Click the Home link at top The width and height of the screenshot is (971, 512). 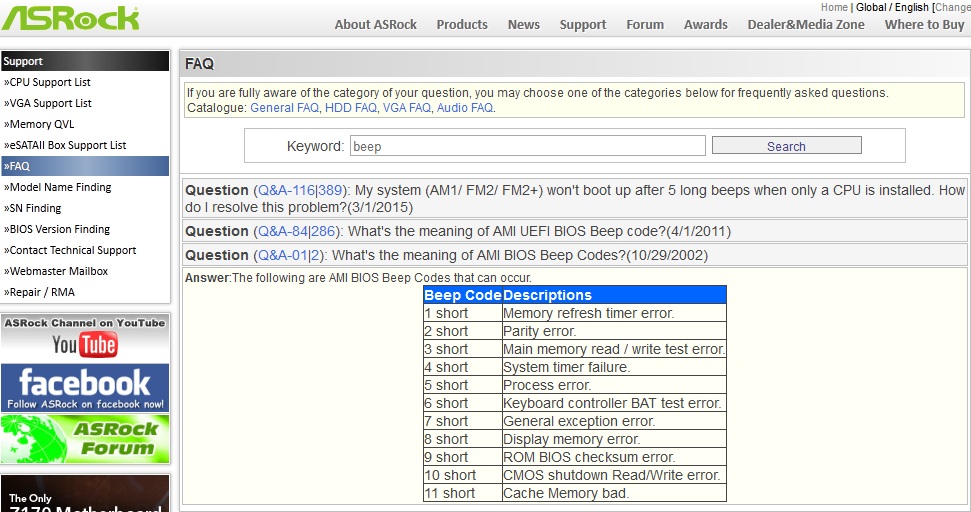tap(834, 7)
